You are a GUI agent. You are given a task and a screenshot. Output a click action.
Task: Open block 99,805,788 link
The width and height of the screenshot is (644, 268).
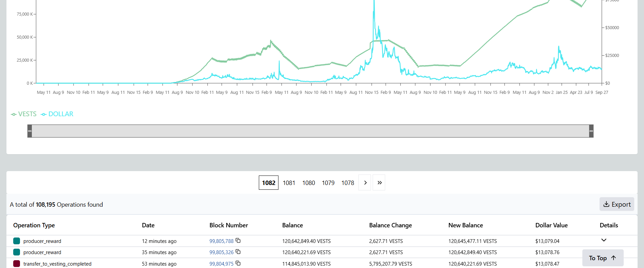click(x=221, y=241)
